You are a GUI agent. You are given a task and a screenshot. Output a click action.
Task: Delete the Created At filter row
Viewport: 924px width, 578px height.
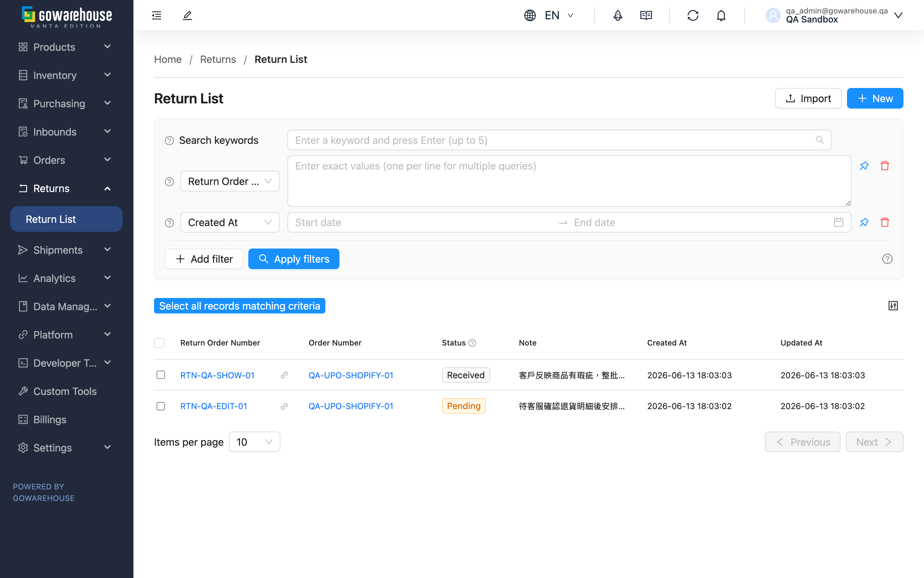(x=885, y=222)
